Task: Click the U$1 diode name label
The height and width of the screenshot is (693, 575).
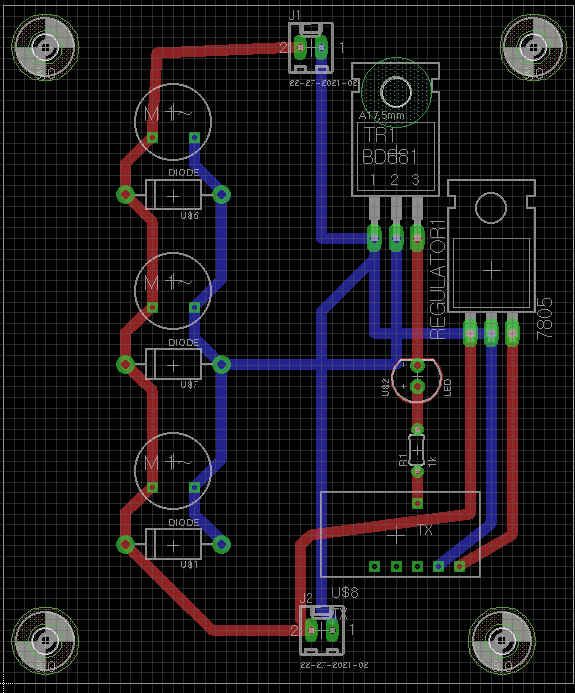Action: click(189, 564)
